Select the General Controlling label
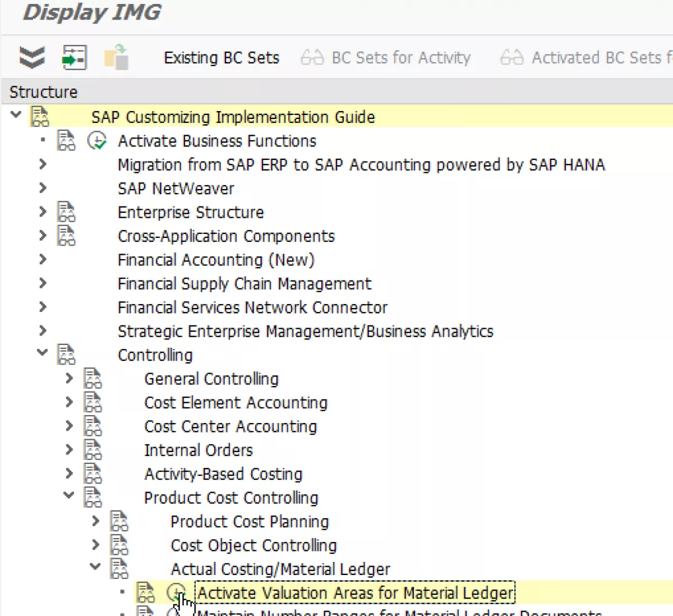The height and width of the screenshot is (616, 673). [211, 379]
